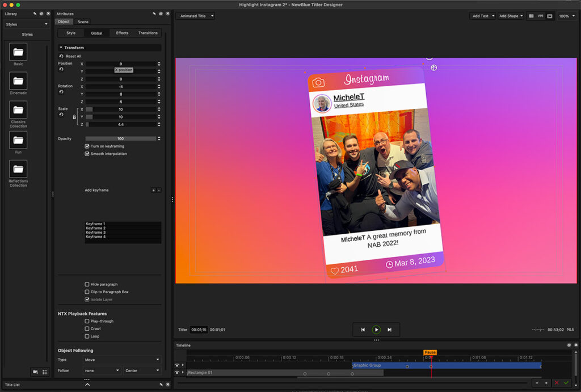
Task: Toggle the safe area display icon
Action: [550, 16]
